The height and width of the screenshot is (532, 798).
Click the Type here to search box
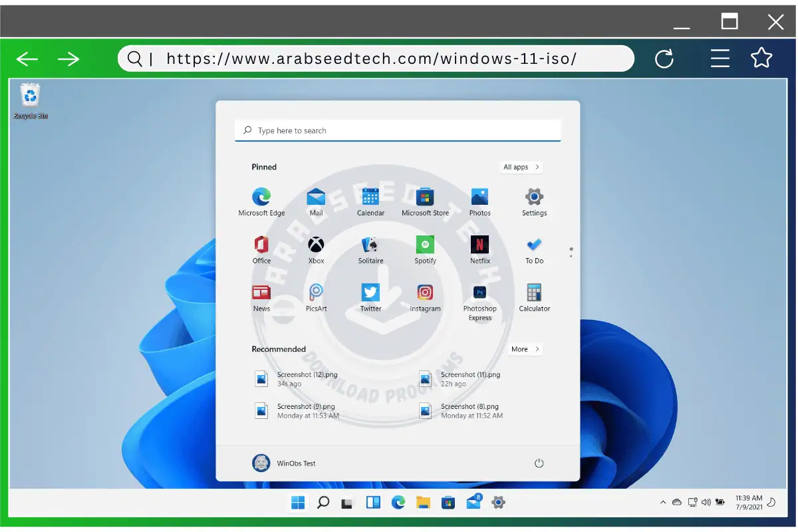398,131
